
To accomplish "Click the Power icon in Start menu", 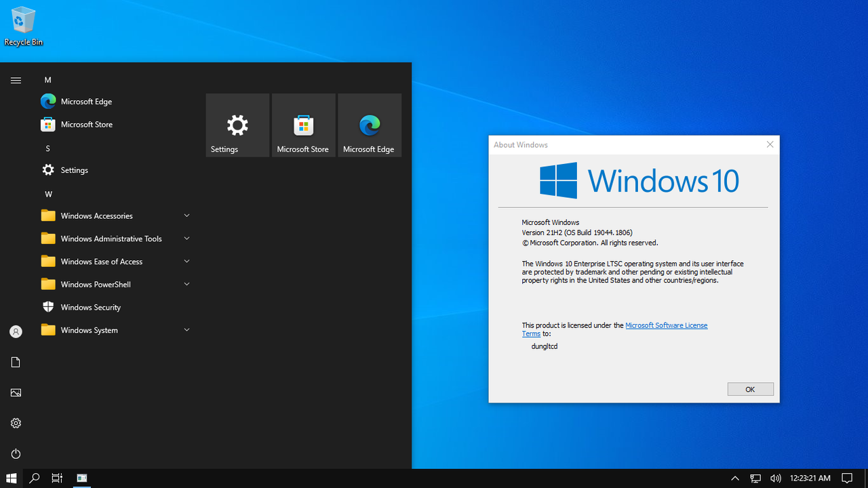I will (16, 453).
